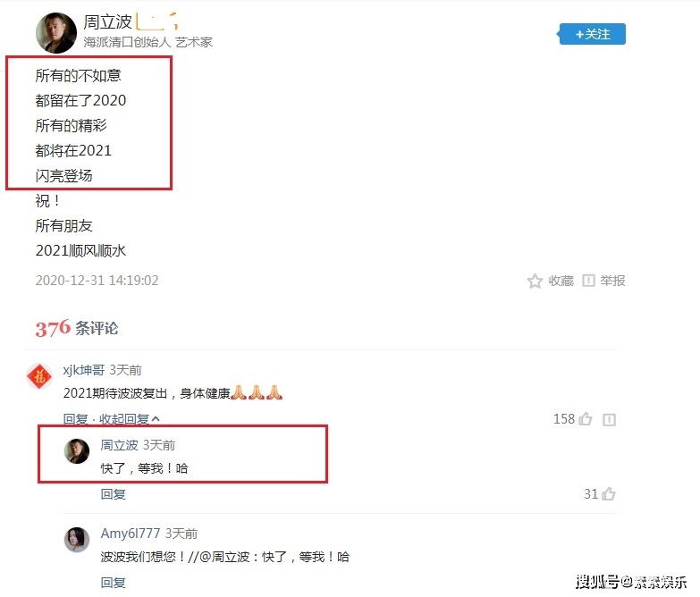Viewport: 700px width, 597px height.
Task: Collapse replies using 收起回复 chevron
Action: 130,419
